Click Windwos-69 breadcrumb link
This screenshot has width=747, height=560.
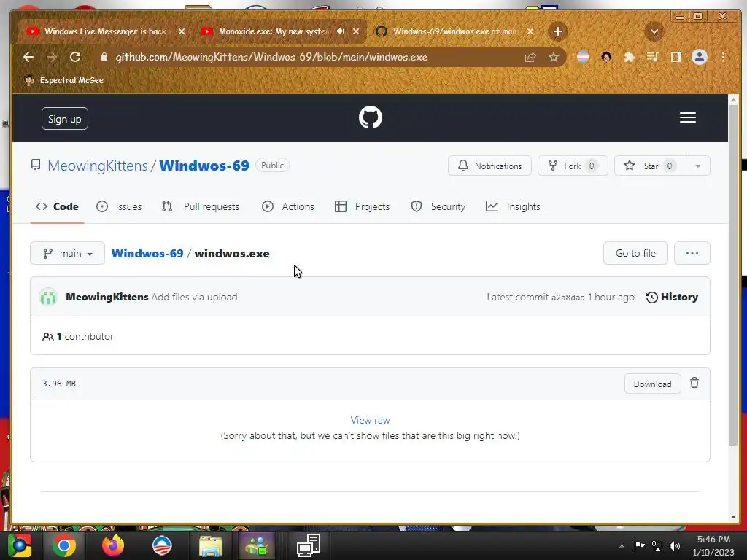pos(147,253)
